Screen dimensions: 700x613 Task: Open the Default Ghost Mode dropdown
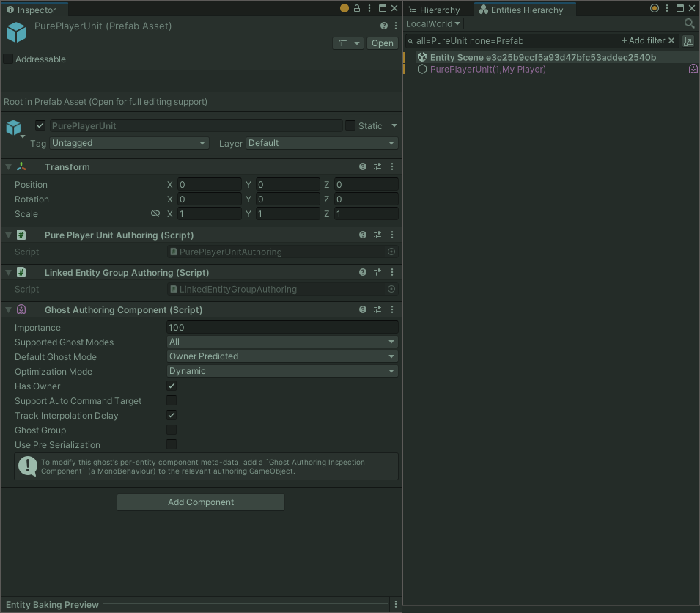click(282, 356)
